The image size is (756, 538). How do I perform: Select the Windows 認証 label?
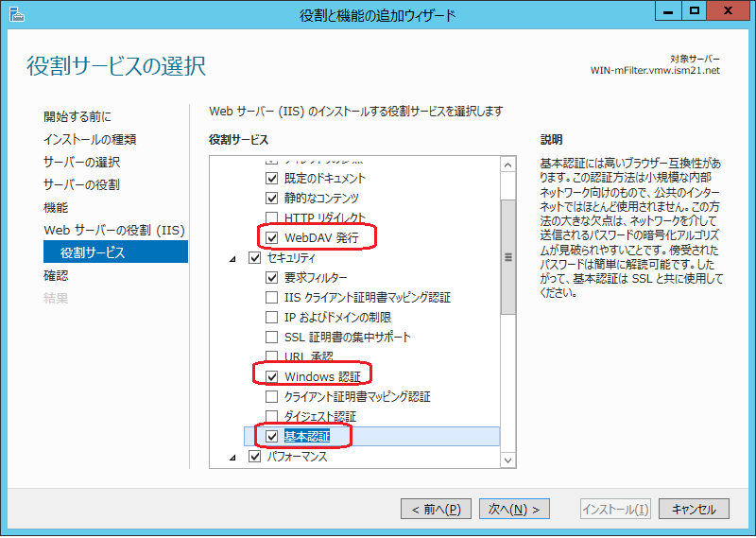[322, 377]
